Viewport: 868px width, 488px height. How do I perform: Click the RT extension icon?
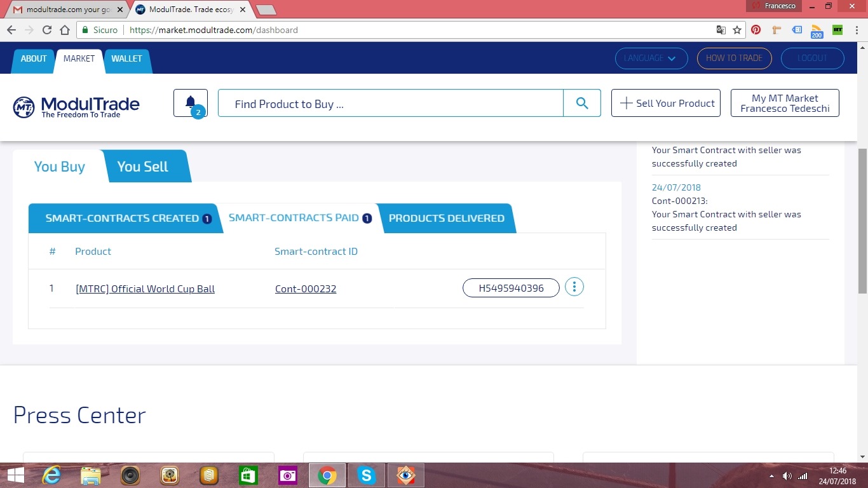837,30
